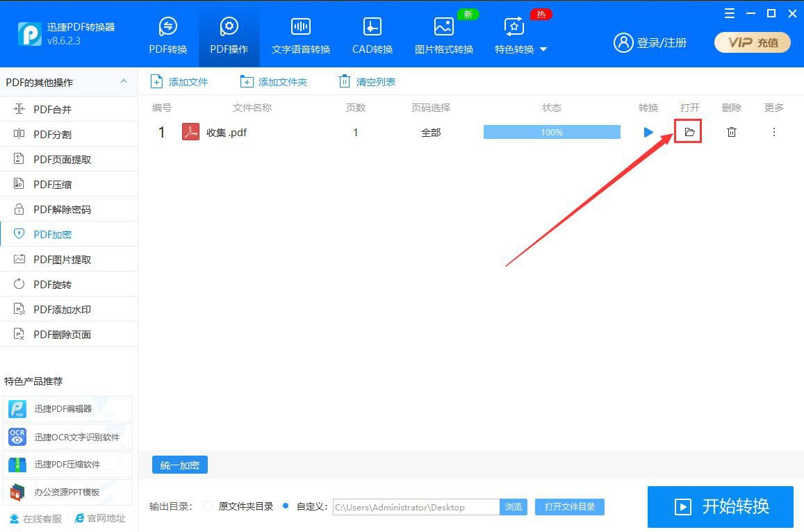This screenshot has height=532, width=804.
Task: Click the 100% progress bar
Action: pyautogui.click(x=552, y=132)
